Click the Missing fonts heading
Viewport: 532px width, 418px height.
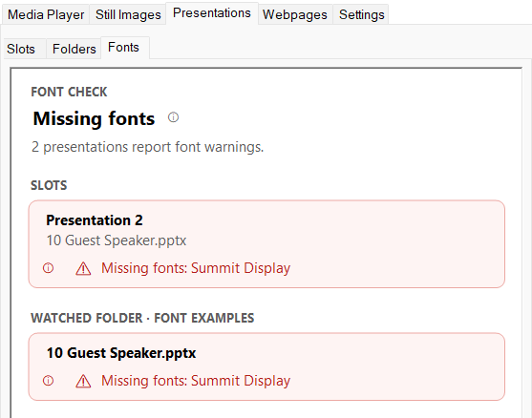[x=94, y=118]
